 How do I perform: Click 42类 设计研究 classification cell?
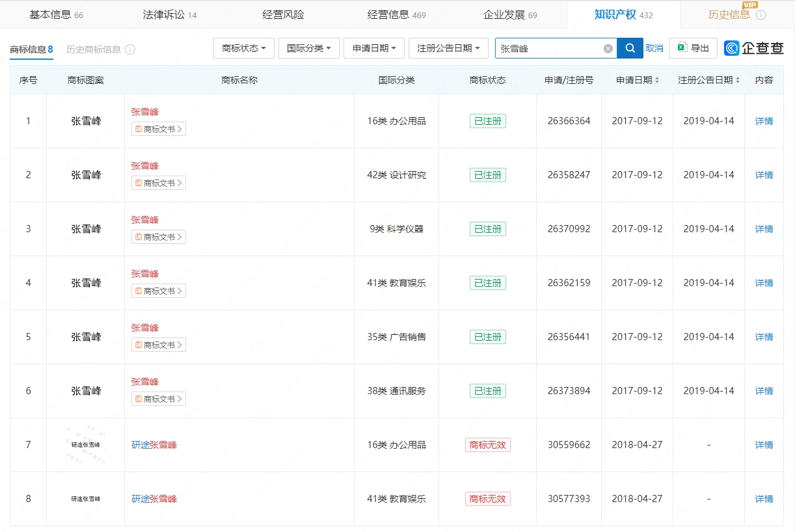pyautogui.click(x=397, y=175)
